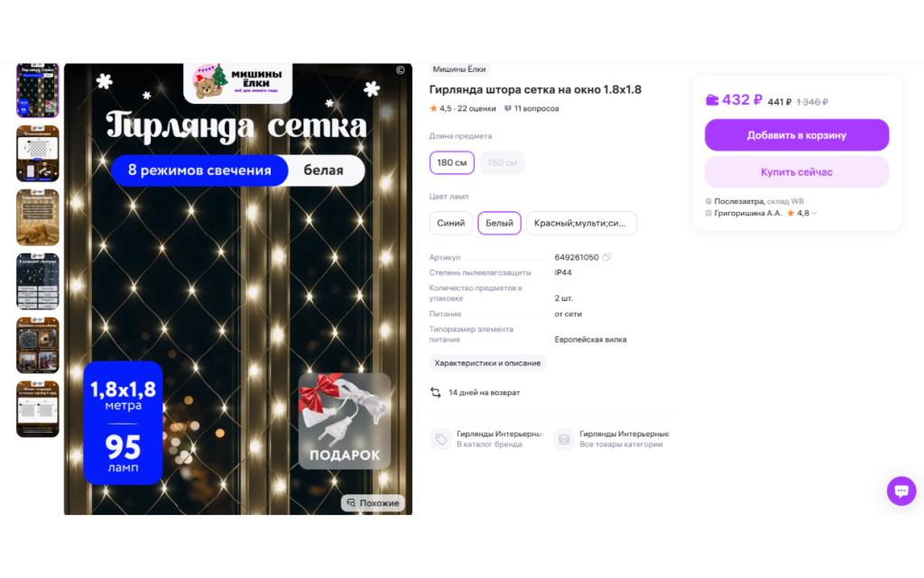Open the second product thumbnail
This screenshot has width=924, height=578.
click(x=38, y=153)
